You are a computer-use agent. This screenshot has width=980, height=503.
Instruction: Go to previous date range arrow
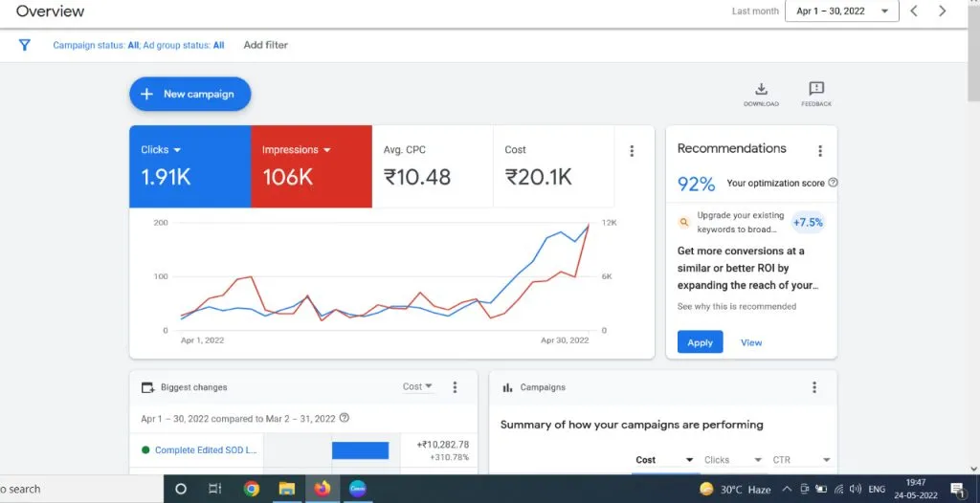coord(914,11)
